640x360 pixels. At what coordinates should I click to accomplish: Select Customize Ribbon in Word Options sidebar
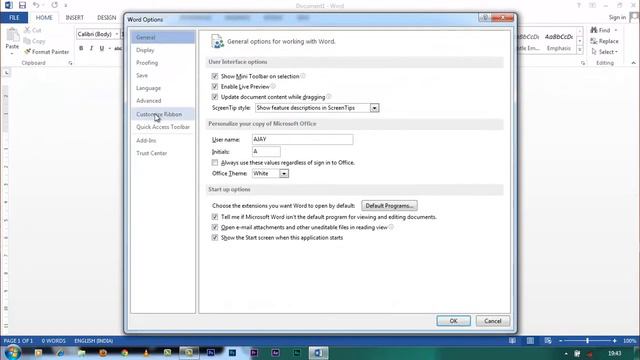[x=163, y=114]
